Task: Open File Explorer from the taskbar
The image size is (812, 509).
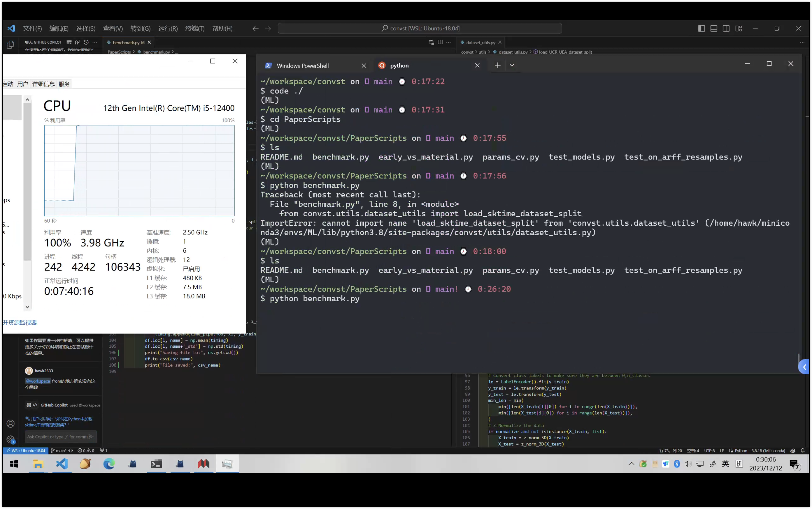Action: (x=38, y=464)
